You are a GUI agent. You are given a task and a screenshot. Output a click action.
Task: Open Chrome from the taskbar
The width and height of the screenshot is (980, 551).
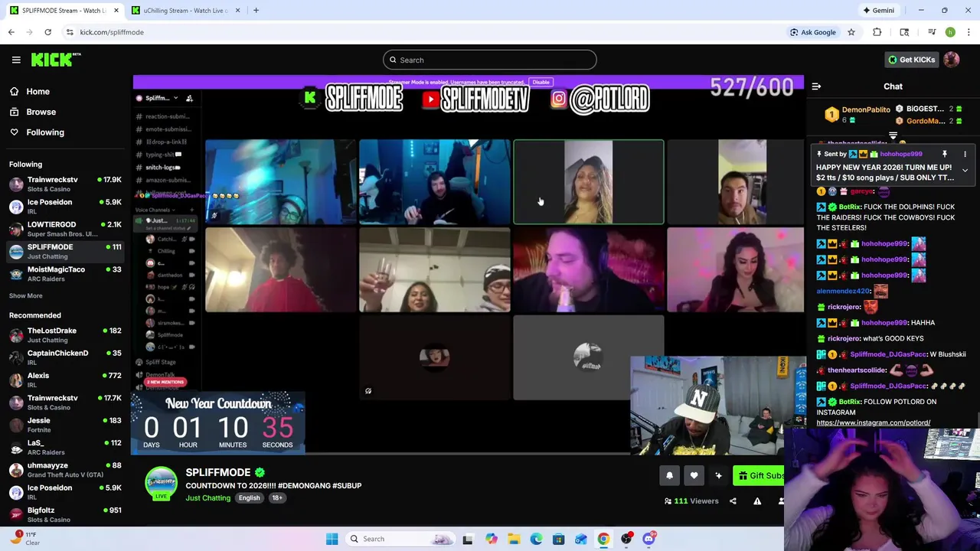click(x=603, y=539)
